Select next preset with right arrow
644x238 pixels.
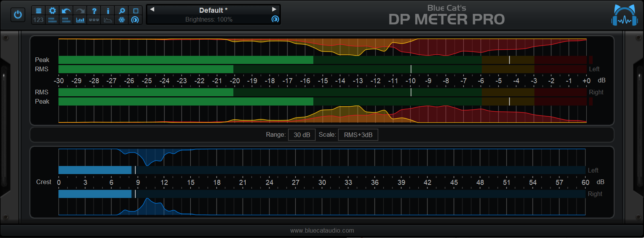274,10
